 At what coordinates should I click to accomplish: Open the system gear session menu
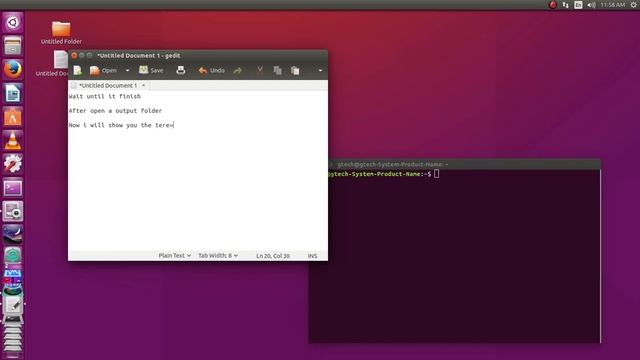tap(633, 5)
